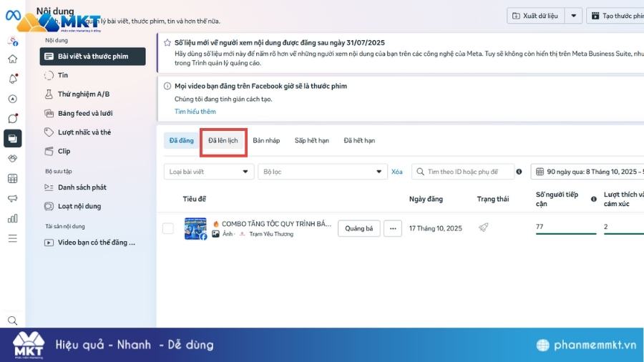This screenshot has height=362, width=644.
Task: Expand the Xuất dữ liệu arrow dropdown
Action: click(x=573, y=16)
